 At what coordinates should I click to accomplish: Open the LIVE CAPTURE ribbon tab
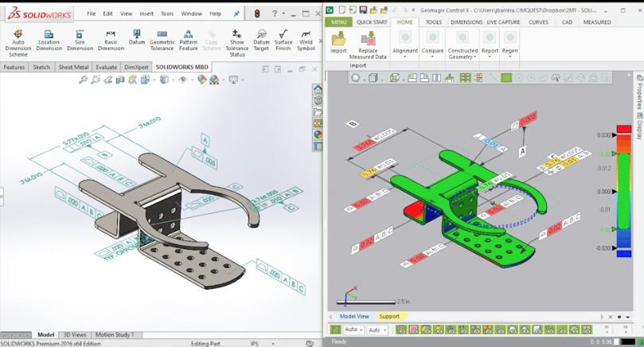coord(503,22)
